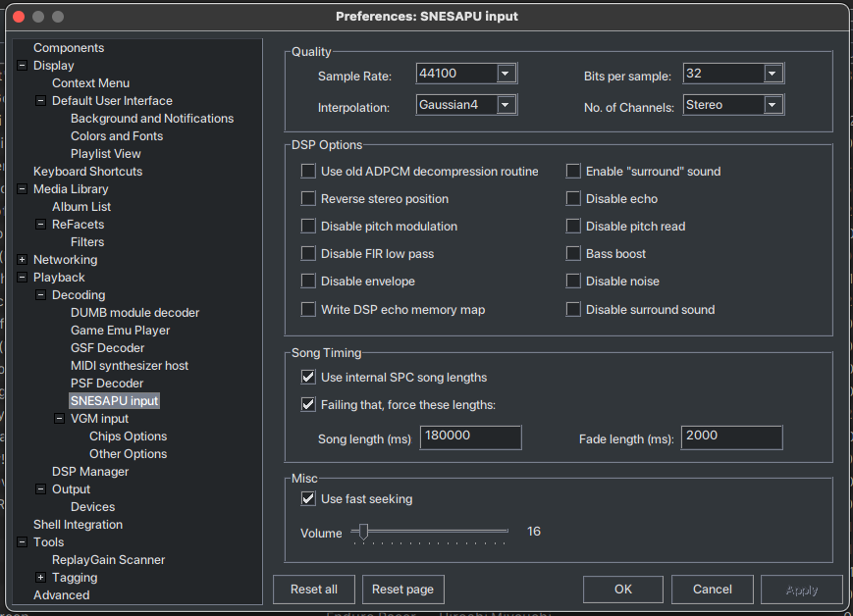
Task: Collapse the Display tree node
Action: pyautogui.click(x=22, y=66)
